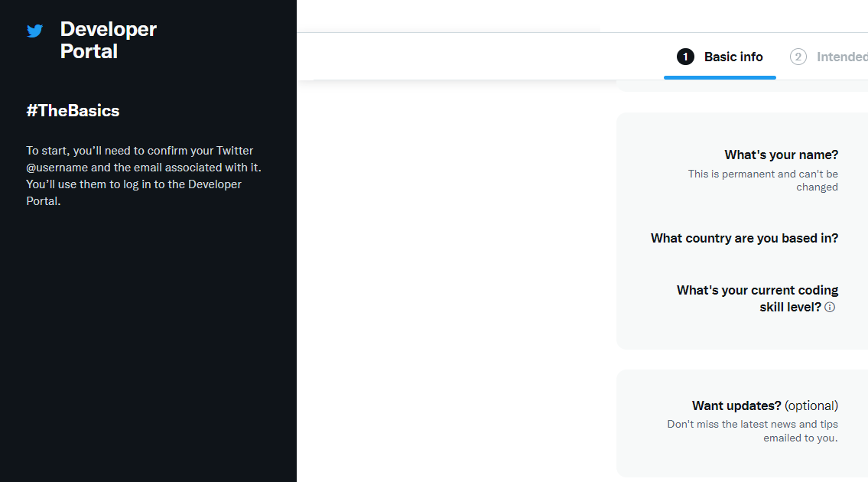Click the step 2 number circle
This screenshot has width=868, height=482.
click(798, 57)
